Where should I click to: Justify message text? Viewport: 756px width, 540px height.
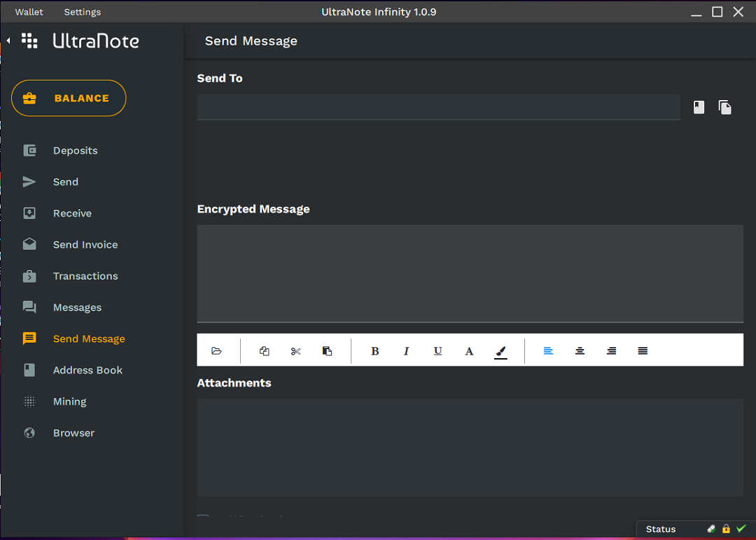[x=643, y=350]
